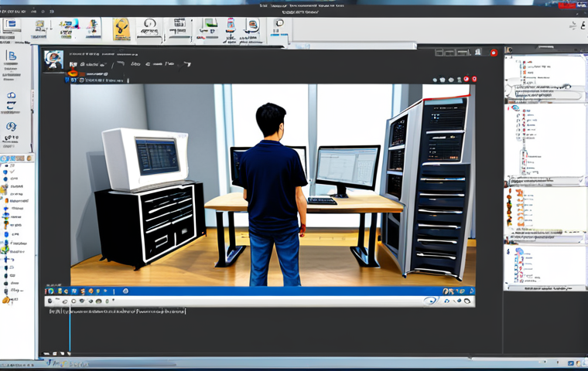
Task: Click the circular gauge icon in the ribbon
Action: [149, 25]
